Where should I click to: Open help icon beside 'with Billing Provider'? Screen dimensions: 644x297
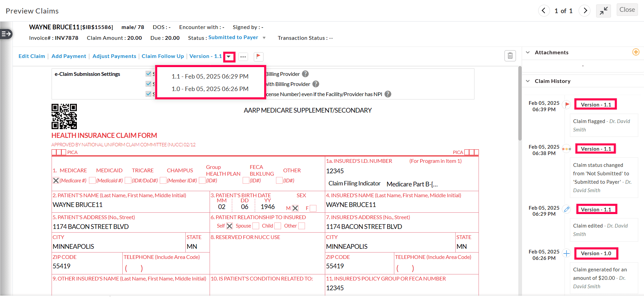pyautogui.click(x=316, y=84)
